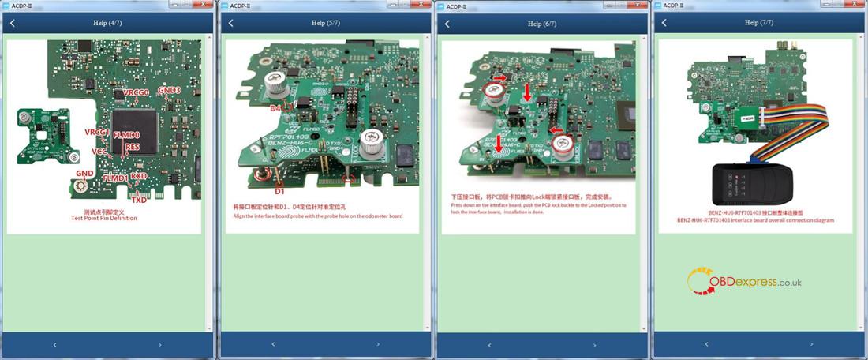Previous page arrow in Help (5/7) window

273,344
